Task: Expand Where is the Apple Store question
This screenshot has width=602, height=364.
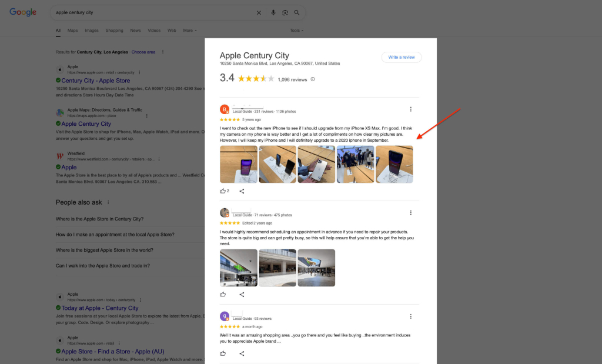Action: click(130, 219)
